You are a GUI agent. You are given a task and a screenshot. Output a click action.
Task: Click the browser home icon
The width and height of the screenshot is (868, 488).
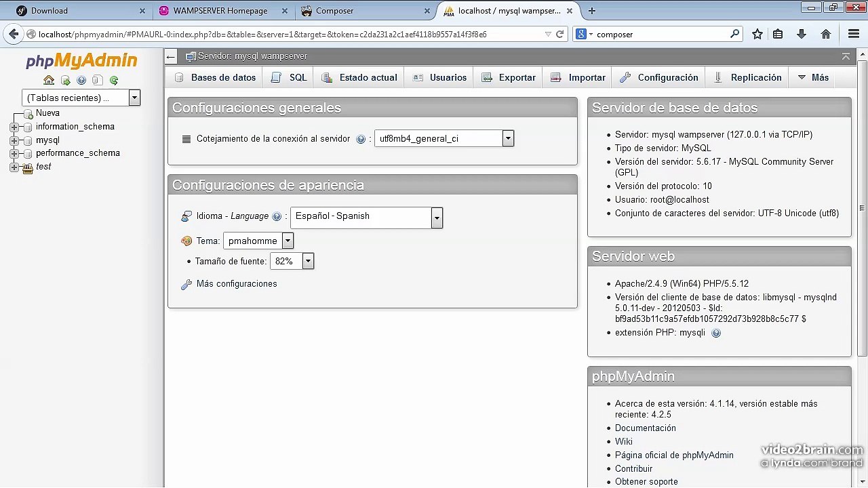pos(826,34)
